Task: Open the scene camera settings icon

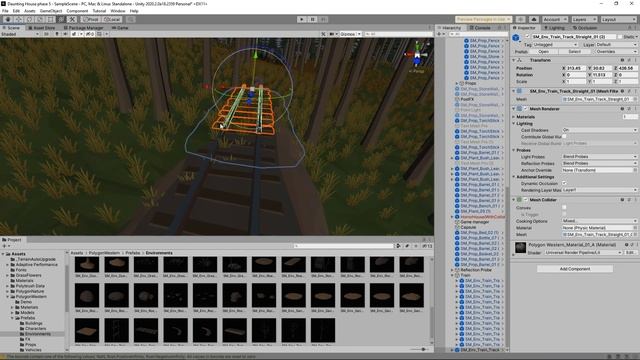Action: [x=333, y=34]
